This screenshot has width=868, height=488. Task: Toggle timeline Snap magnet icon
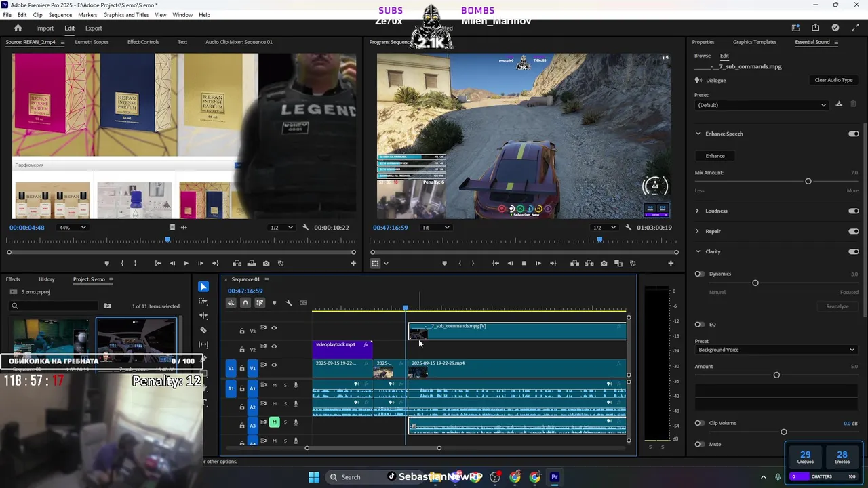[x=245, y=303]
